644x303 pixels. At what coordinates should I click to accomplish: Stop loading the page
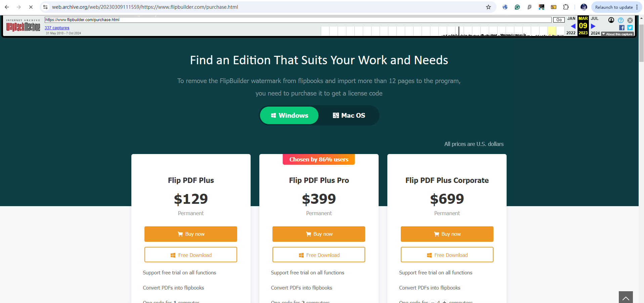[31, 7]
